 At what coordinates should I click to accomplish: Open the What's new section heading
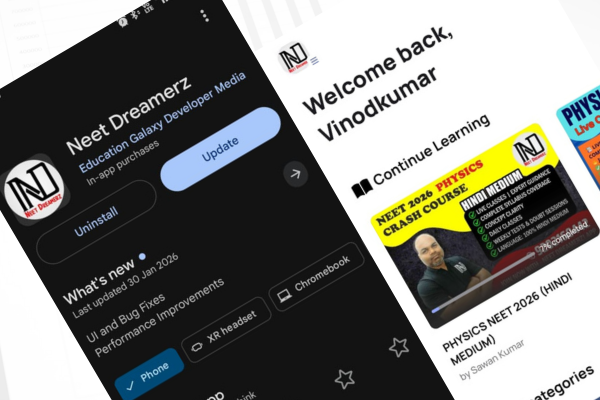pos(99,281)
